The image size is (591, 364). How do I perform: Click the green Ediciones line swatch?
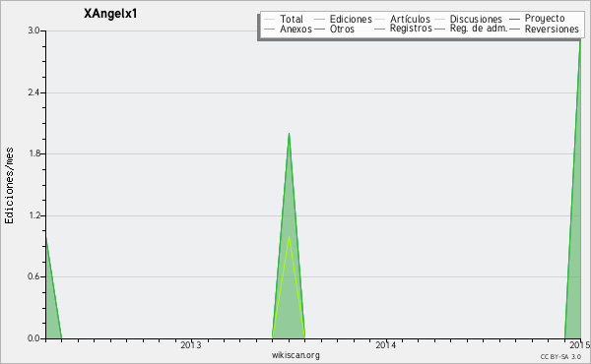tap(319, 20)
